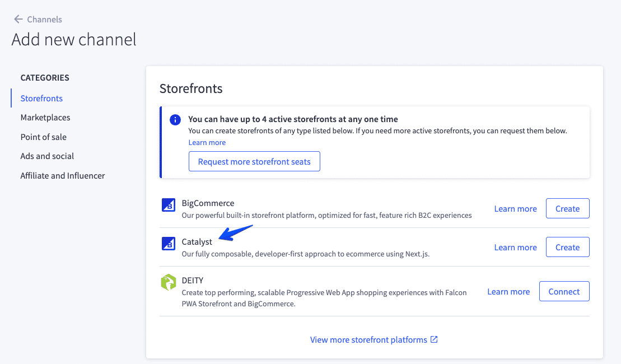
Task: Create a BigCommerce storefront
Action: [x=567, y=208]
